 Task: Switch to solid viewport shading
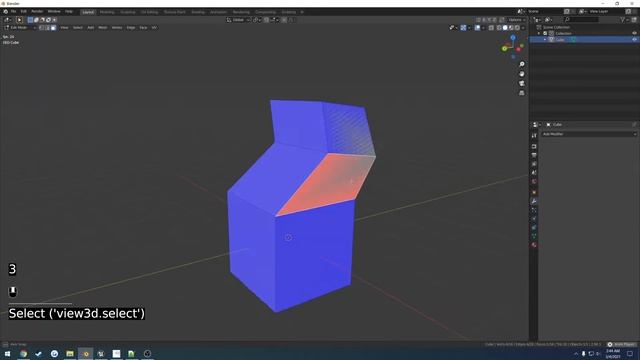[x=505, y=28]
